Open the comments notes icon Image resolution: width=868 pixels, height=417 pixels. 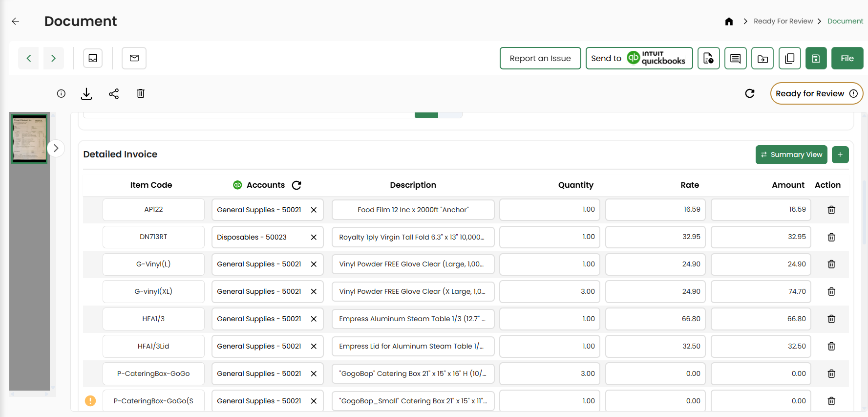(x=735, y=59)
